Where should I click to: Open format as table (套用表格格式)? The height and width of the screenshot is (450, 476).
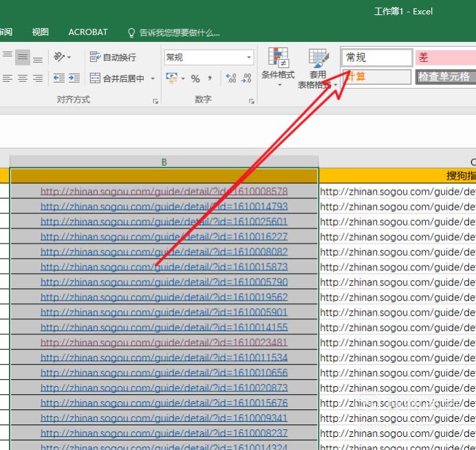pyautogui.click(x=317, y=68)
